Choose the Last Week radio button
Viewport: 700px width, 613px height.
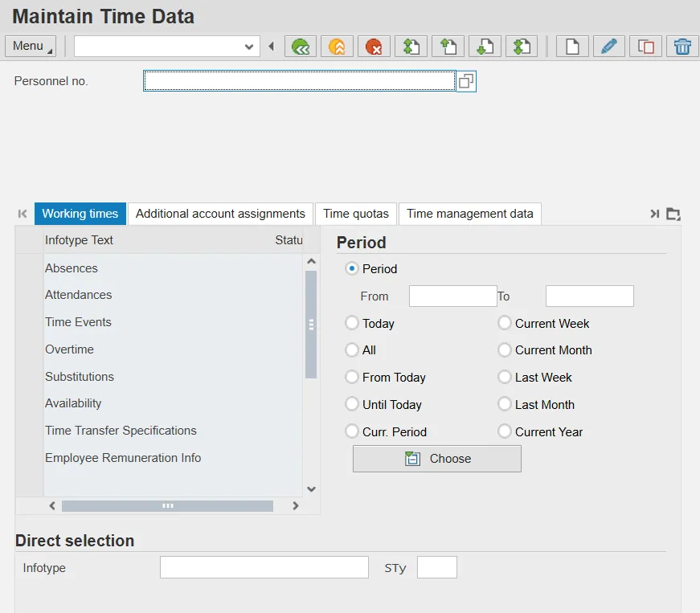(x=505, y=377)
